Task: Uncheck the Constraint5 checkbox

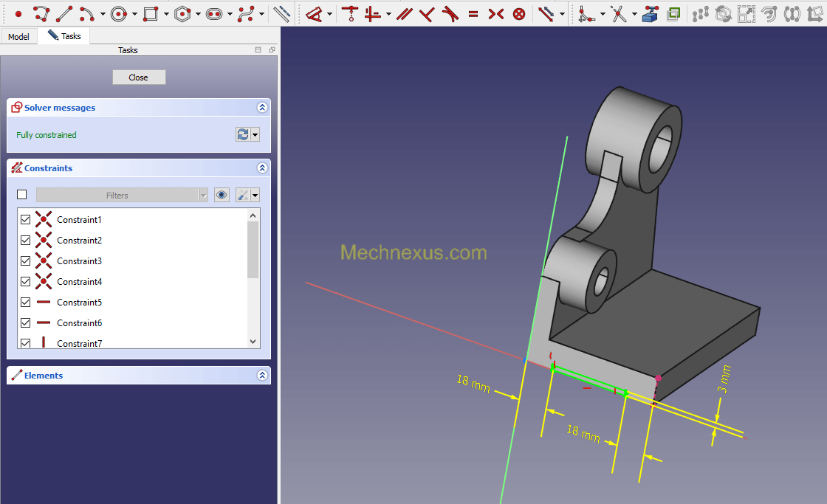Action: click(26, 303)
